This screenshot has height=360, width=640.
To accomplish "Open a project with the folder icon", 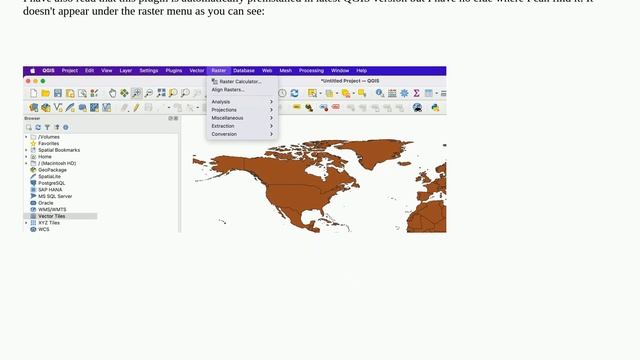I will tap(46, 93).
